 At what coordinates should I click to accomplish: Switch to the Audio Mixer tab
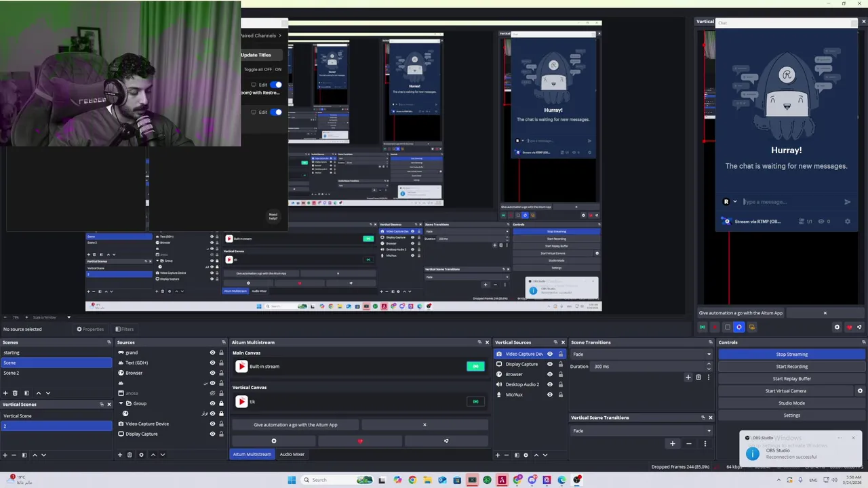(292, 454)
